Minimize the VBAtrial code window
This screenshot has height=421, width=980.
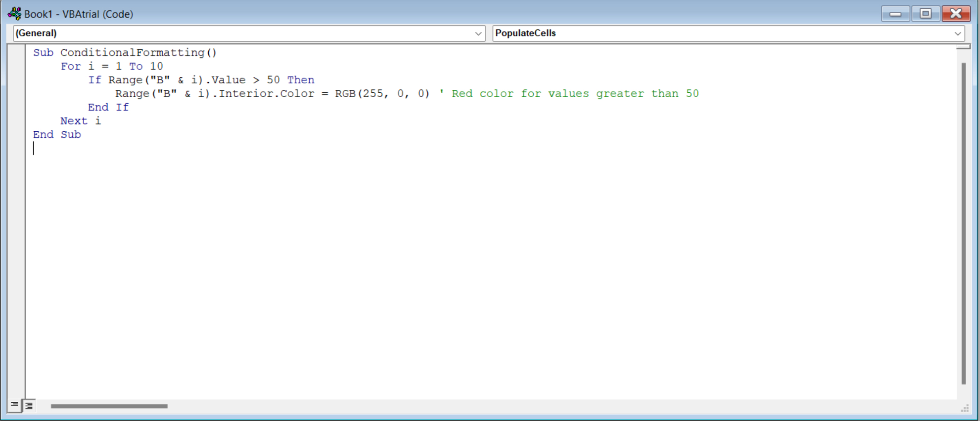coord(895,14)
